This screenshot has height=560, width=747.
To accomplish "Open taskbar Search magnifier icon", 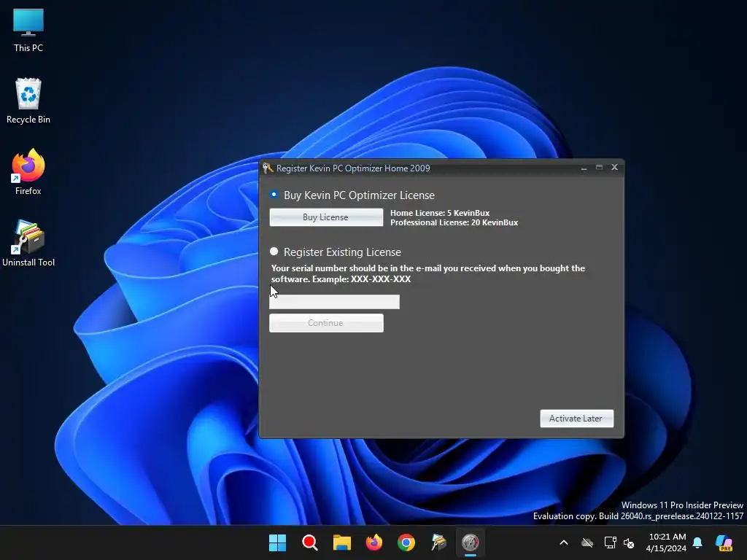I will (309, 542).
